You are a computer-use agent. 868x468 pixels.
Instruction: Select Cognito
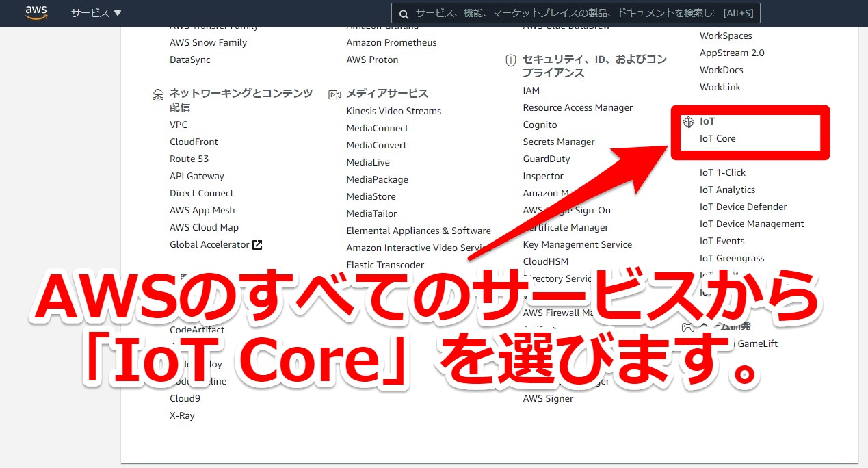click(540, 125)
